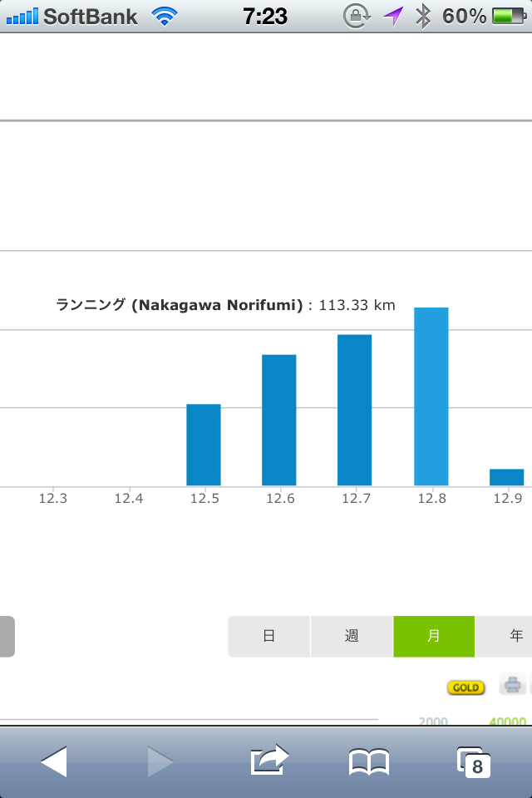Tap the 12.4 axis label
The image size is (532, 798).
(x=129, y=498)
